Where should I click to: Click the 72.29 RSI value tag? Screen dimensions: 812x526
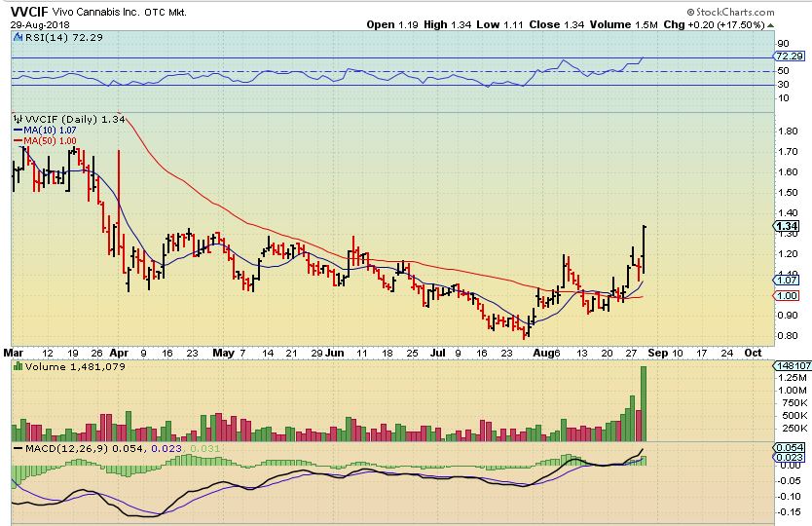790,56
